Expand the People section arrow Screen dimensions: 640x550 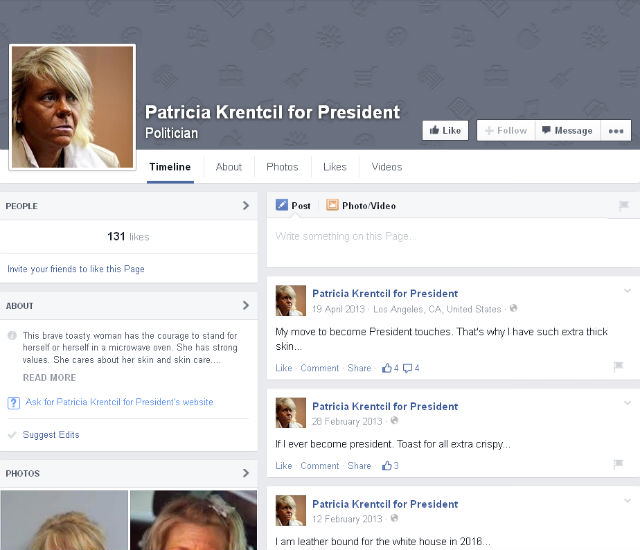[246, 206]
